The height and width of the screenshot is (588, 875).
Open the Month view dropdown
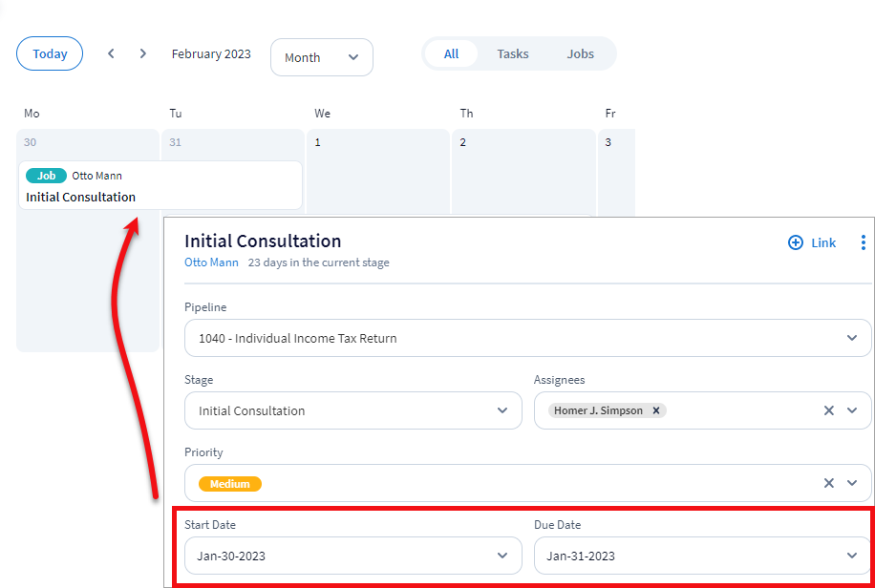tap(322, 57)
